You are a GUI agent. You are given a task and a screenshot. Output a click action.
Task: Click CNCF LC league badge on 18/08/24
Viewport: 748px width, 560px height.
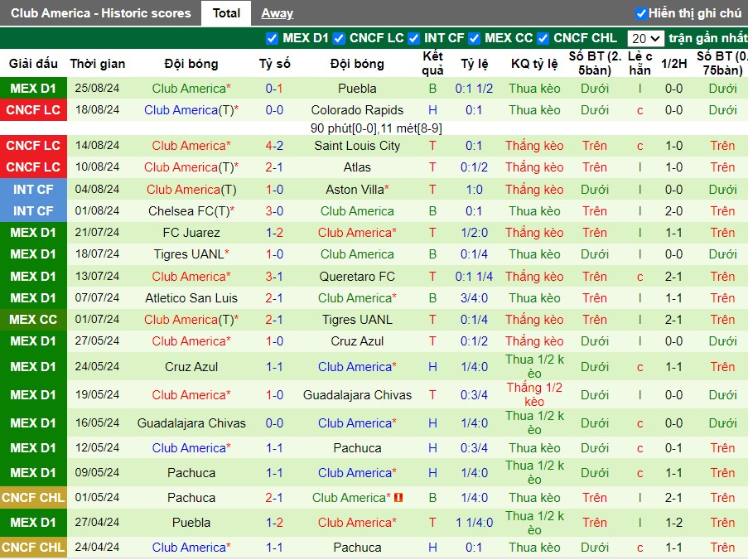pos(33,110)
